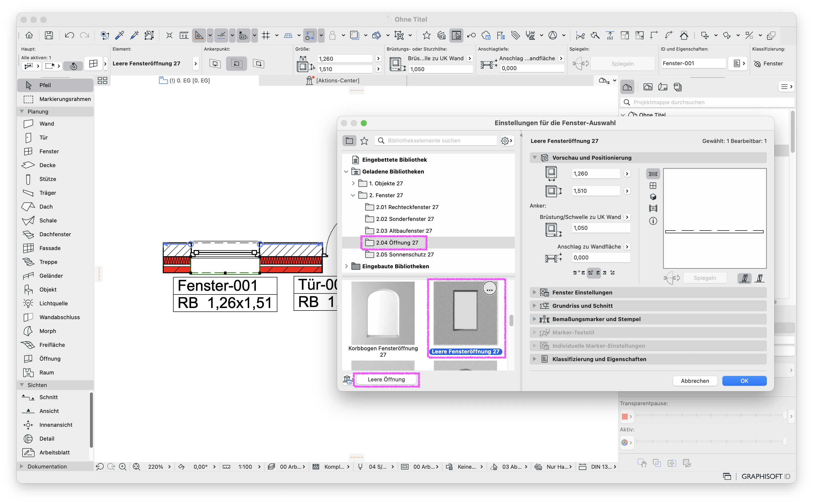Switch to the Aktions-Center tab
The height and width of the screenshot is (504, 813).
point(332,80)
